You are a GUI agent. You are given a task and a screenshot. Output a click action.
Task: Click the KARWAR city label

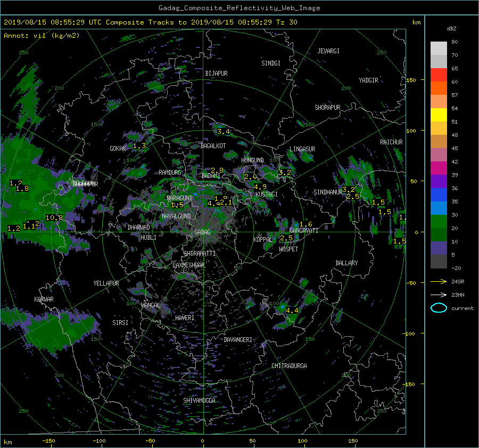tap(44, 299)
